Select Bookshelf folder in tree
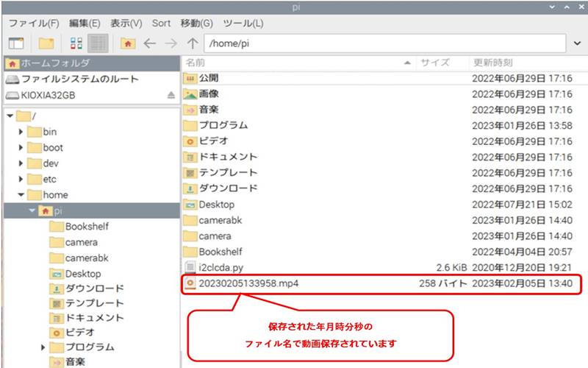Screen dimensions: 588x368 point(79,227)
